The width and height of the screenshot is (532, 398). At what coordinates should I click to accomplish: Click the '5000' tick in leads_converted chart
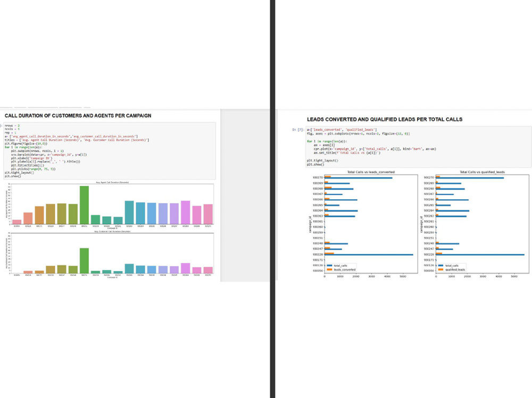403,277
